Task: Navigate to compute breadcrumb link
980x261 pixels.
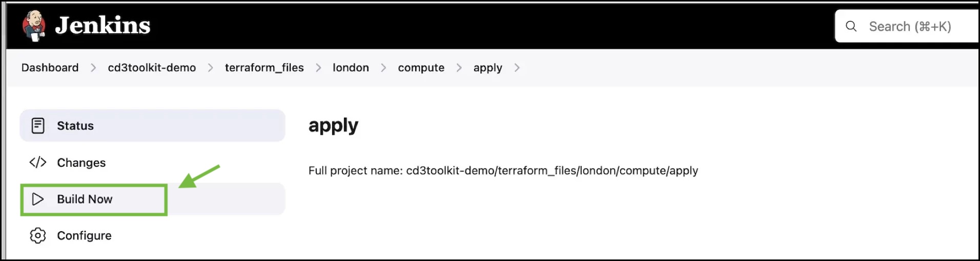Action: [x=421, y=68]
